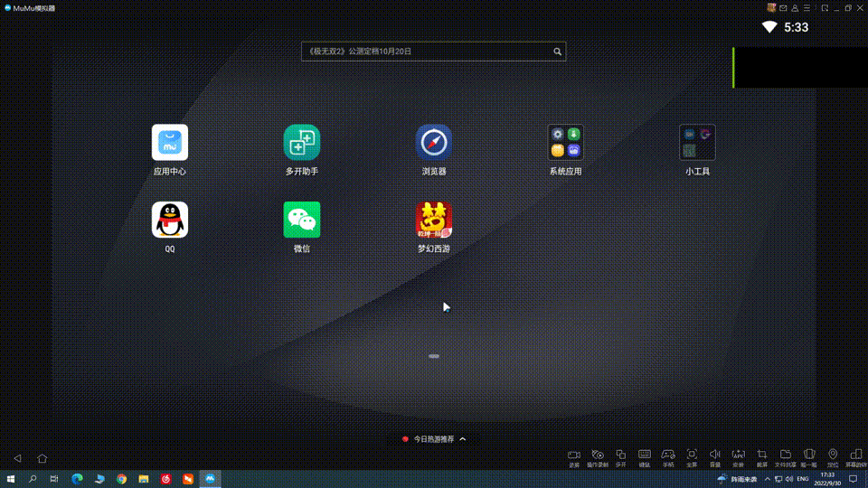Viewport: 868px width, 488px height.
Task: Start screen recording with 录屏 tool
Action: point(573,457)
